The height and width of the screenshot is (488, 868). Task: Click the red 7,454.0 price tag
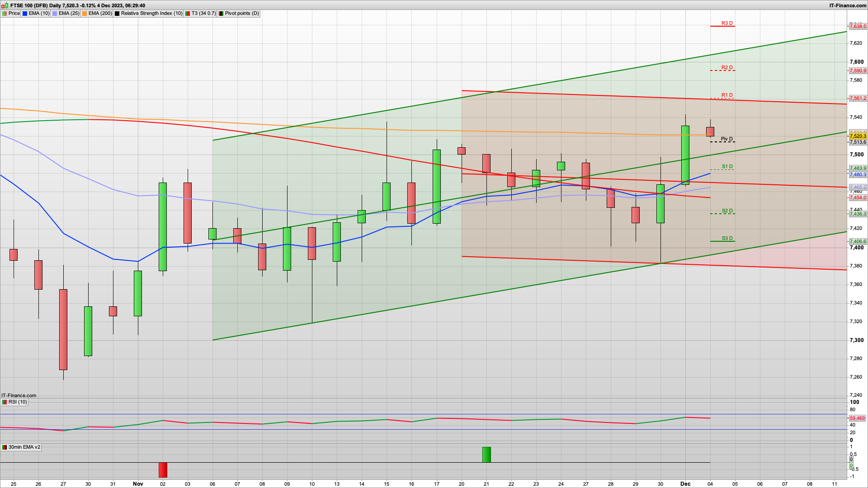pos(858,197)
